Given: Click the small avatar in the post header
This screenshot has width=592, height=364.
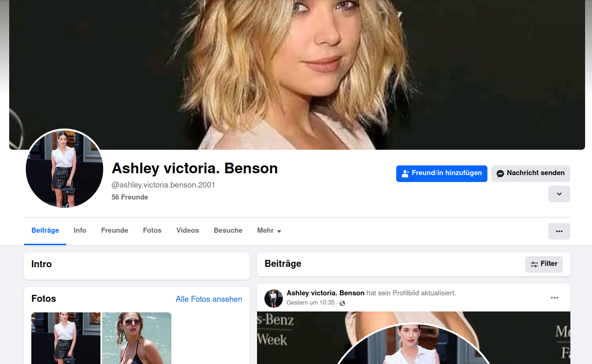Looking at the screenshot, I should (274, 299).
